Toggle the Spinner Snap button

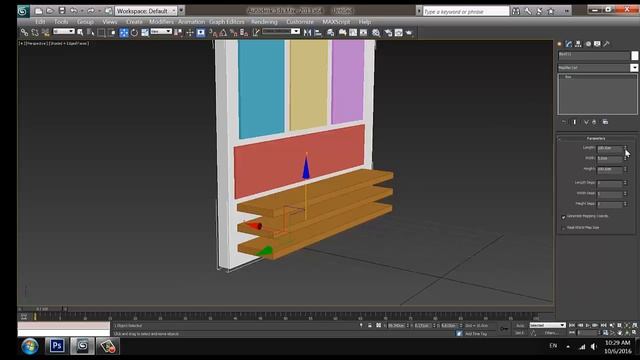point(244,33)
